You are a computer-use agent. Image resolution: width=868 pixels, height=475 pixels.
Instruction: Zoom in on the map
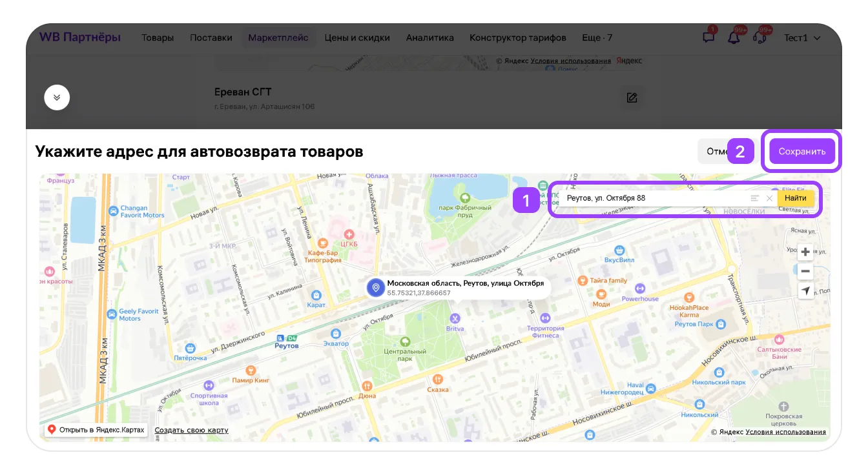(805, 252)
